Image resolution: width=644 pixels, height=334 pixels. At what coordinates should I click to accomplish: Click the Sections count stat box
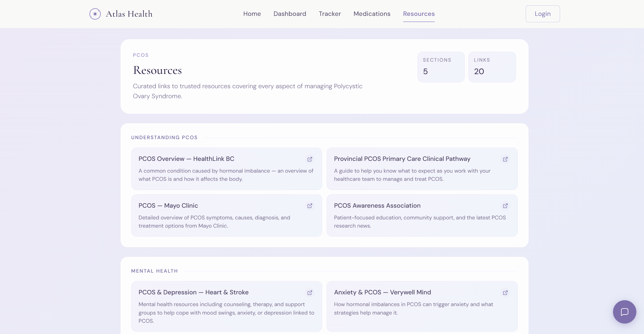click(x=441, y=67)
